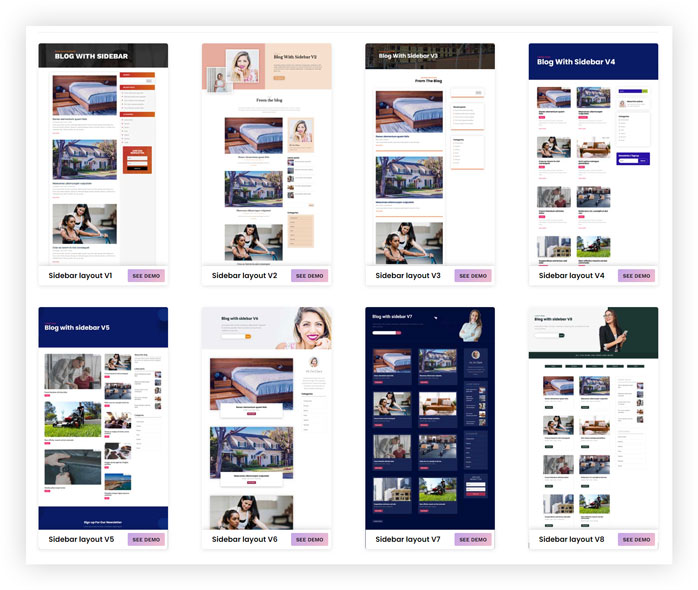Click the Blog With Sidebar V3 preview image
698x590 pixels.
pyautogui.click(x=430, y=155)
